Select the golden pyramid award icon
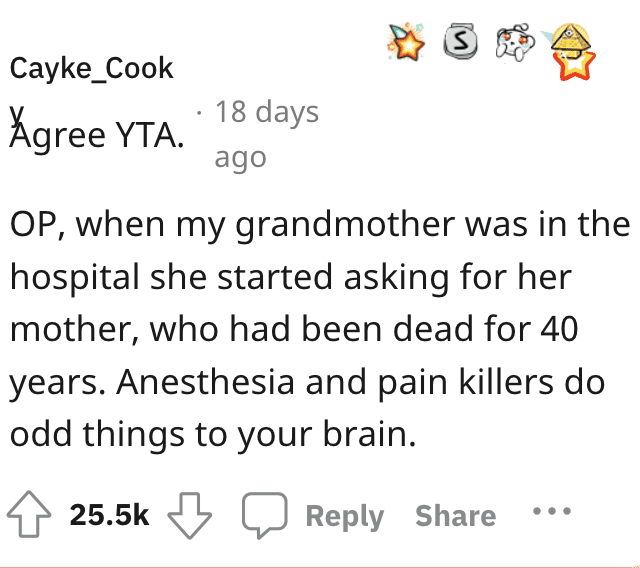This screenshot has height=568, width=640. click(x=569, y=40)
